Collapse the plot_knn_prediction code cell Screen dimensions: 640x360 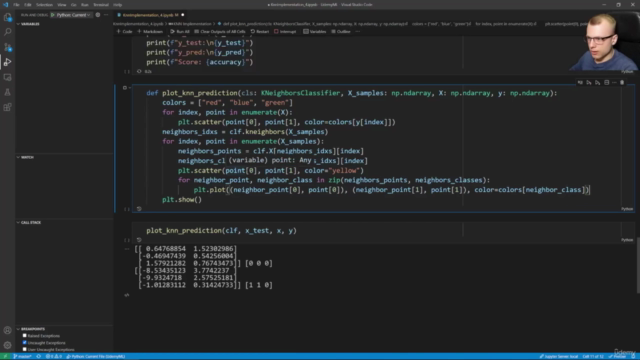coord(115,149)
